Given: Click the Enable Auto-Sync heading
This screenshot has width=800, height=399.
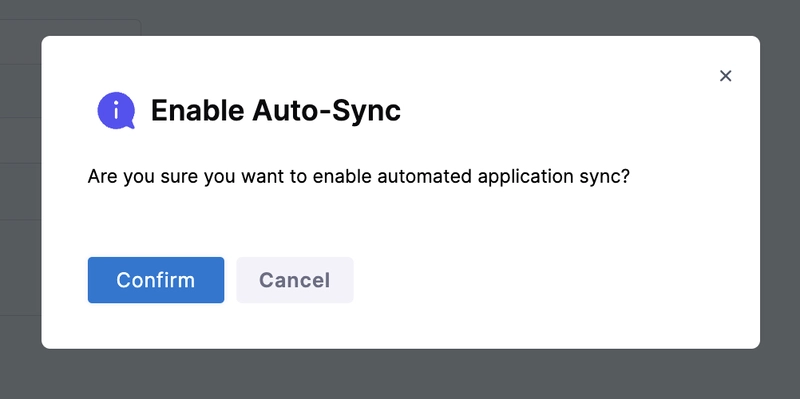Looking at the screenshot, I should (x=276, y=110).
